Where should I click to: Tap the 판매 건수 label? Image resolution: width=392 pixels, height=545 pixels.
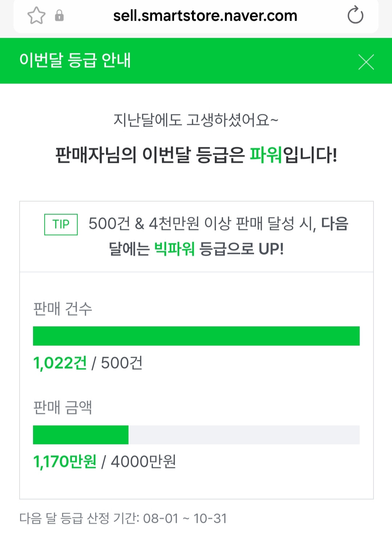pyautogui.click(x=63, y=309)
